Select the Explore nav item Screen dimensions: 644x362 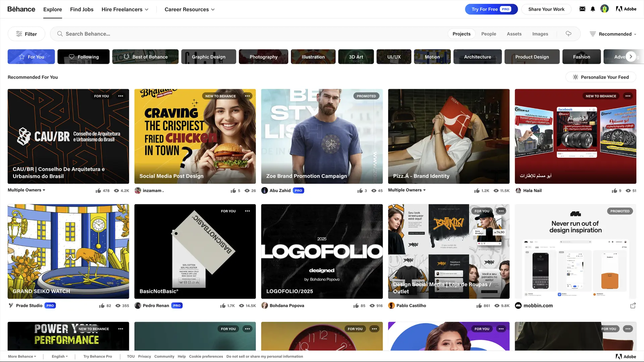point(53,9)
